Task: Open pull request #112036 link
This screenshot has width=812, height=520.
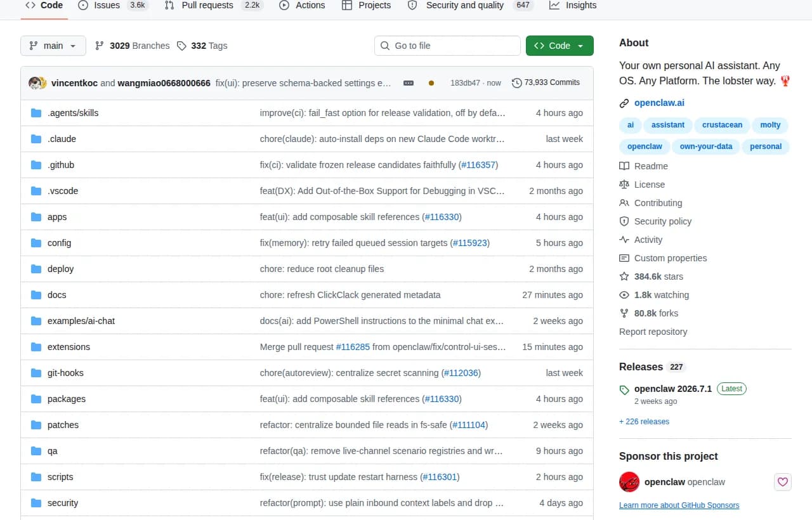Action: [x=461, y=373]
